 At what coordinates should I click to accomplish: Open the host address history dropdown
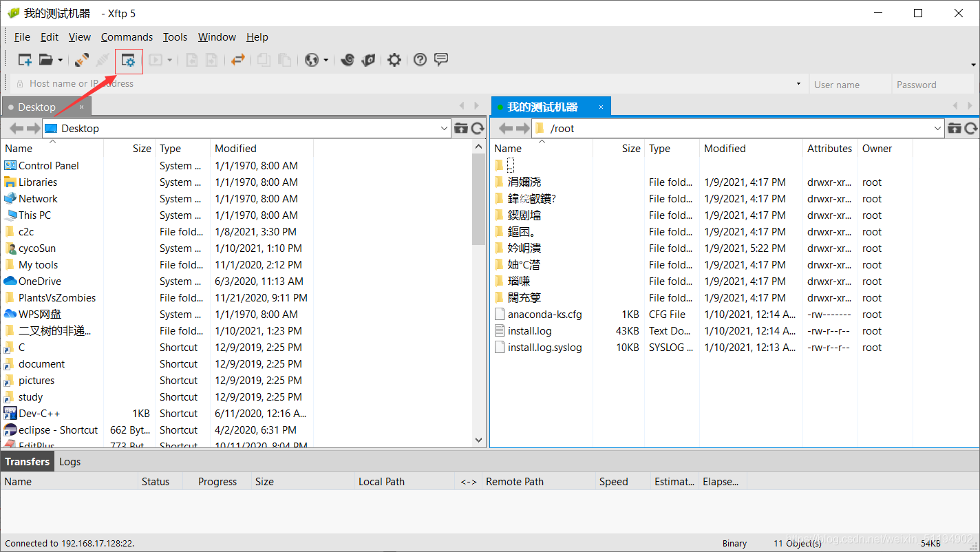coord(799,84)
